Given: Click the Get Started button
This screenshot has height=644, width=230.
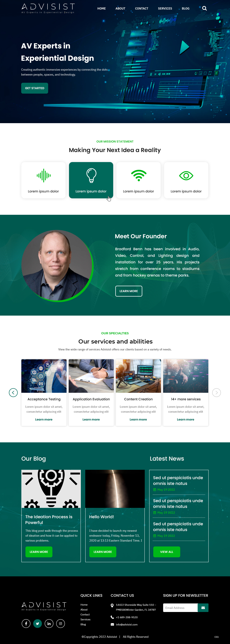Looking at the screenshot, I should pyautogui.click(x=34, y=88).
